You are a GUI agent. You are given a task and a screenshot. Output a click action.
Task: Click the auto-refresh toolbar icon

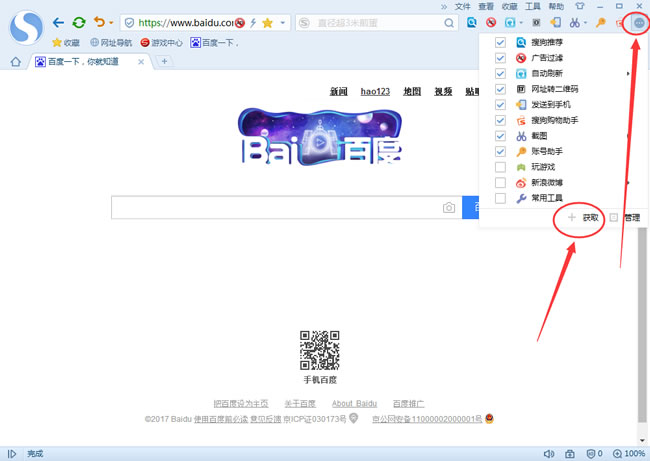tap(510, 22)
